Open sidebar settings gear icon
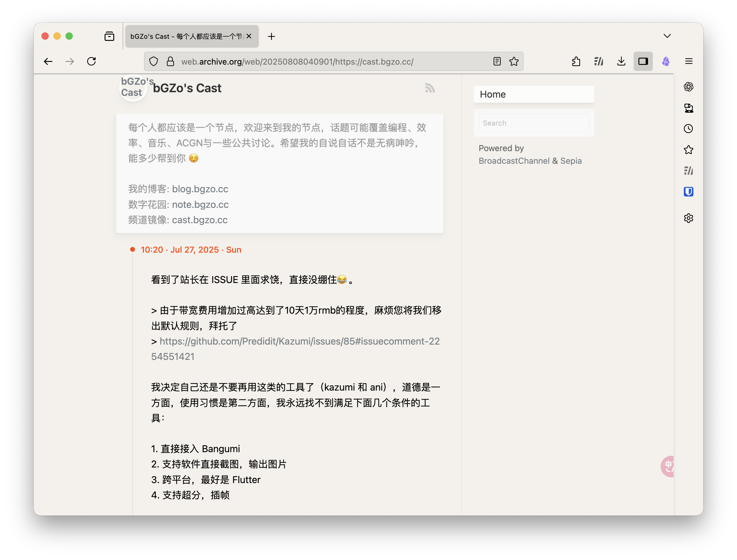Viewport: 737px width, 560px height. 688,218
